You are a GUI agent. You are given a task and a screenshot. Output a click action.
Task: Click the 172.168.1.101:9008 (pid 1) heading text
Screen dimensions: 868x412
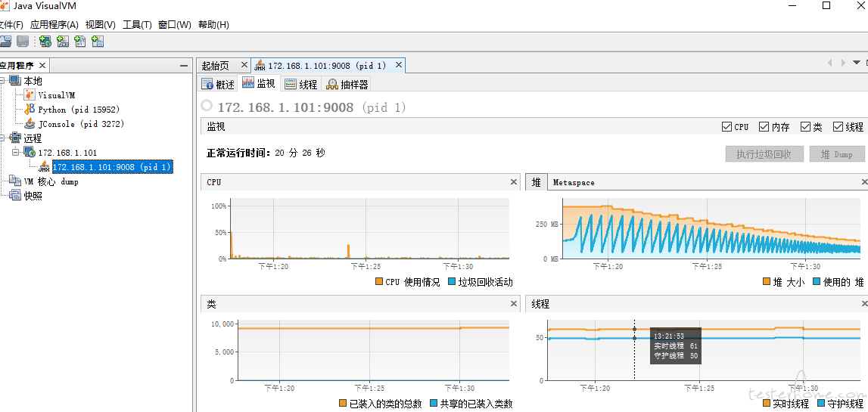[312, 107]
